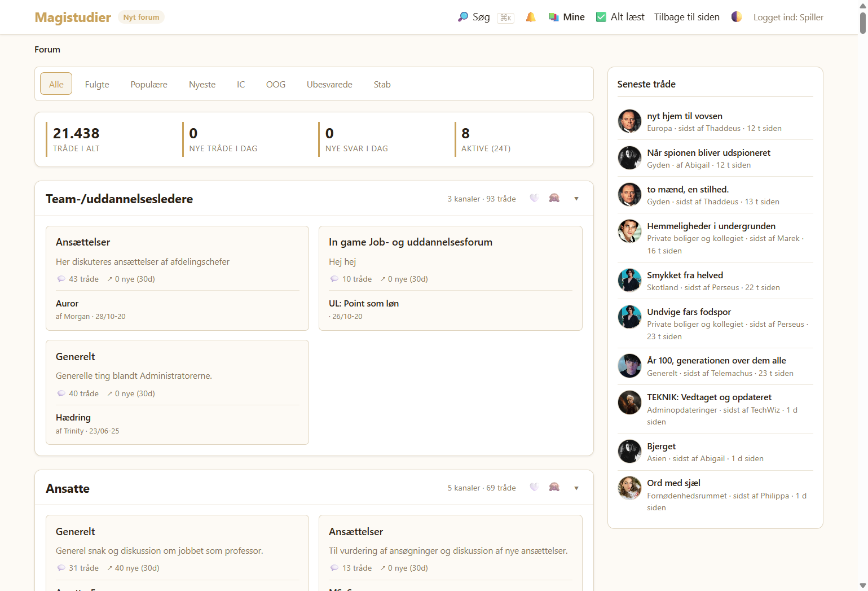This screenshot has height=591, width=868.
Task: Switch to the Populære tab
Action: coord(149,84)
